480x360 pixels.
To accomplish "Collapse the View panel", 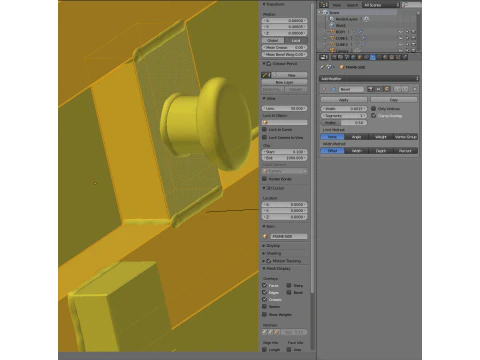I will pyautogui.click(x=264, y=98).
